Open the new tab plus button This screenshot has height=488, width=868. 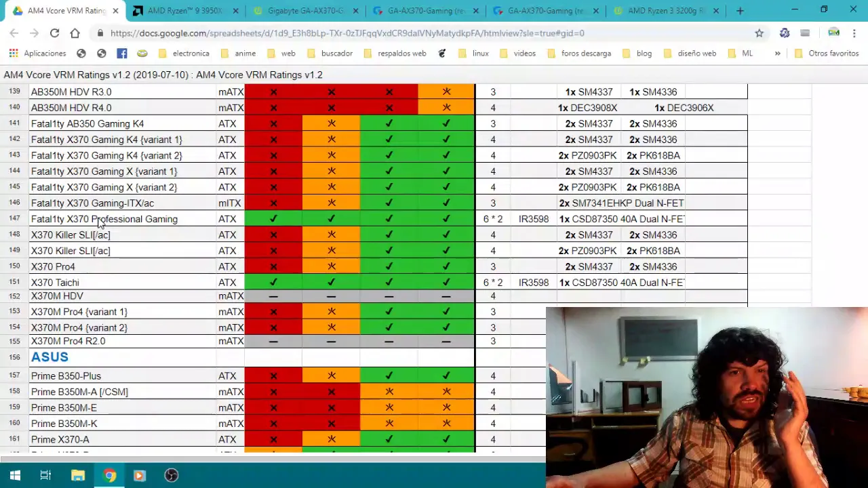pyautogui.click(x=740, y=11)
